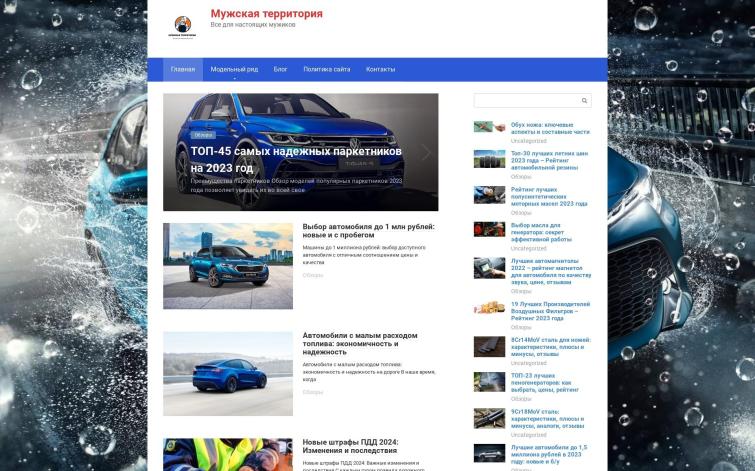Open the Обух ножа sidebar article
Image resolution: width=755 pixels, height=471 pixels.
coord(550,128)
